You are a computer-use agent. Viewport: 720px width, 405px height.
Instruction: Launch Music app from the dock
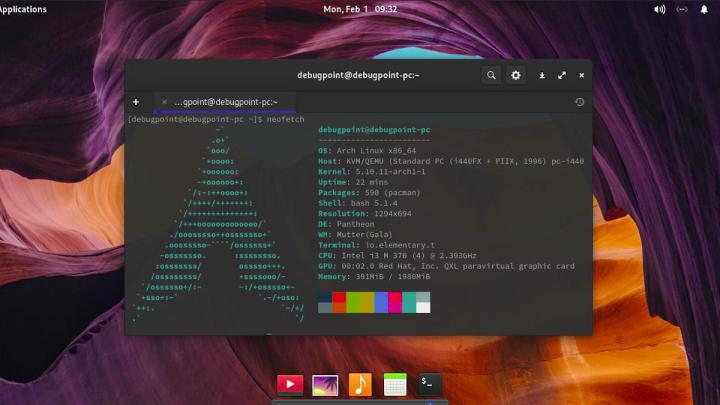(x=360, y=384)
